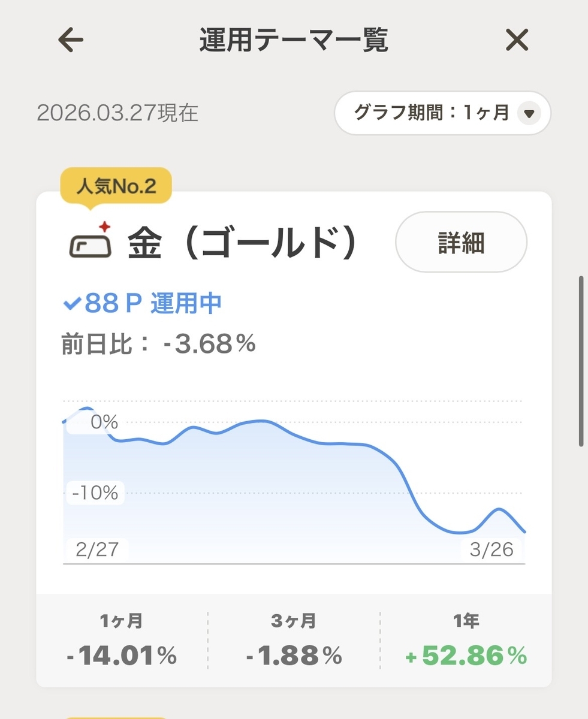Tap the 人気No.2 badge
The width and height of the screenshot is (588, 719).
click(x=116, y=187)
